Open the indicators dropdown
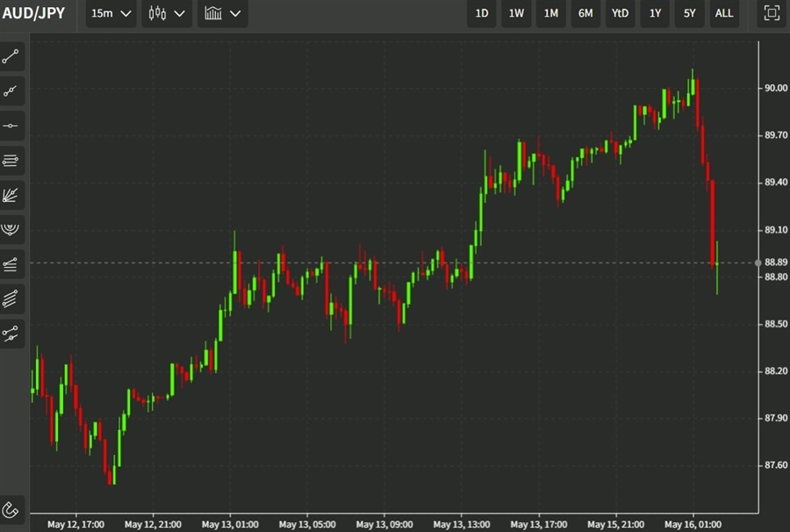The height and width of the screenshot is (532, 790). (223, 13)
